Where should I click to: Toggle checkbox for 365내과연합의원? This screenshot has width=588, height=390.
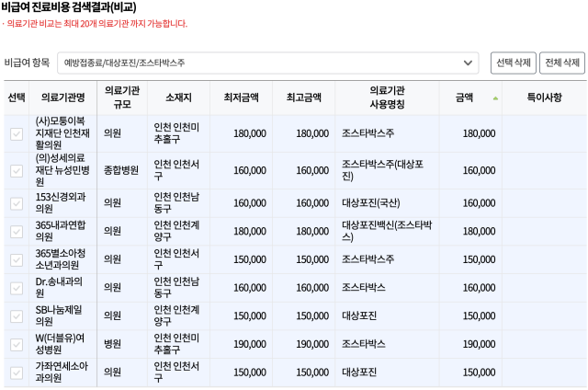coord(17,232)
